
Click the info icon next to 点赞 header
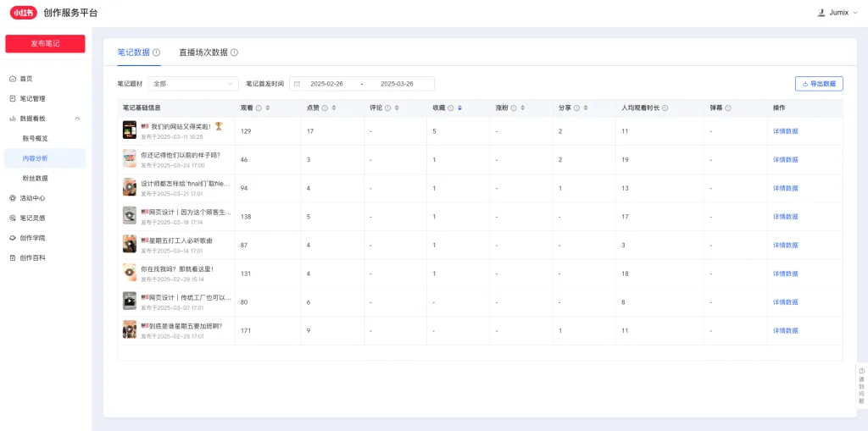pos(325,108)
